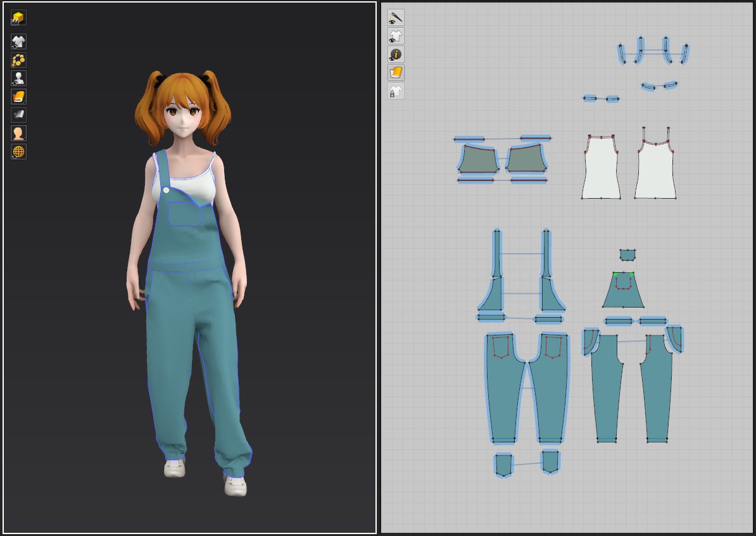Select the bib pocket on the 3D overalls
756x536 pixels.
point(185,214)
